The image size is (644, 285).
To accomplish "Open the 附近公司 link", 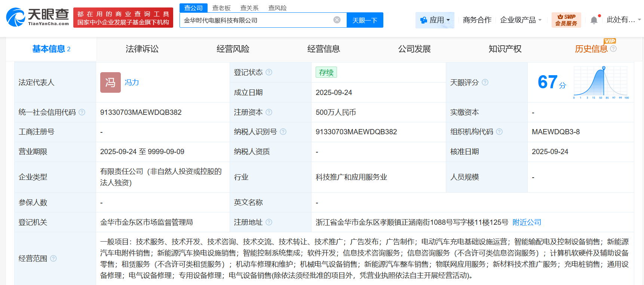I will (x=527, y=222).
